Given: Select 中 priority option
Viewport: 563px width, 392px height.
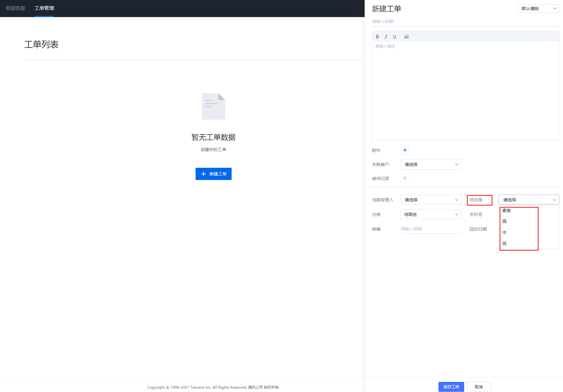Looking at the screenshot, I should tap(529, 232).
